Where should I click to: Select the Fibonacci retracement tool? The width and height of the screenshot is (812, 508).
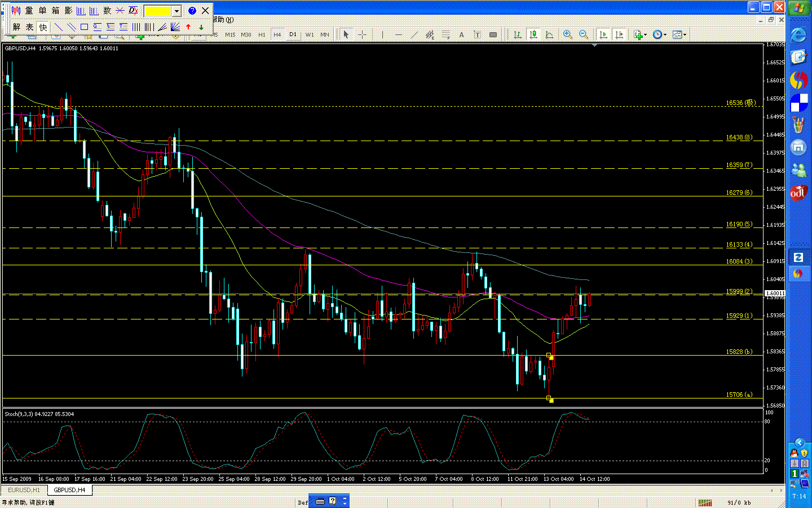click(445, 35)
